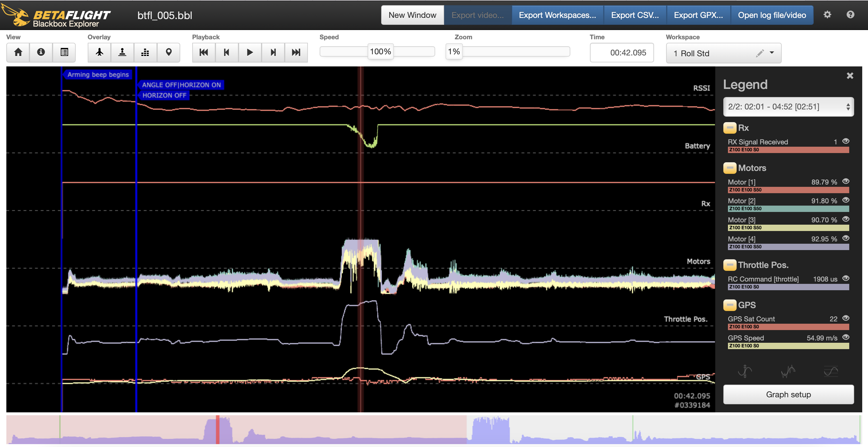Open the Workspace dropdown arrow
Image resolution: width=868 pixels, height=447 pixels.
coord(772,53)
